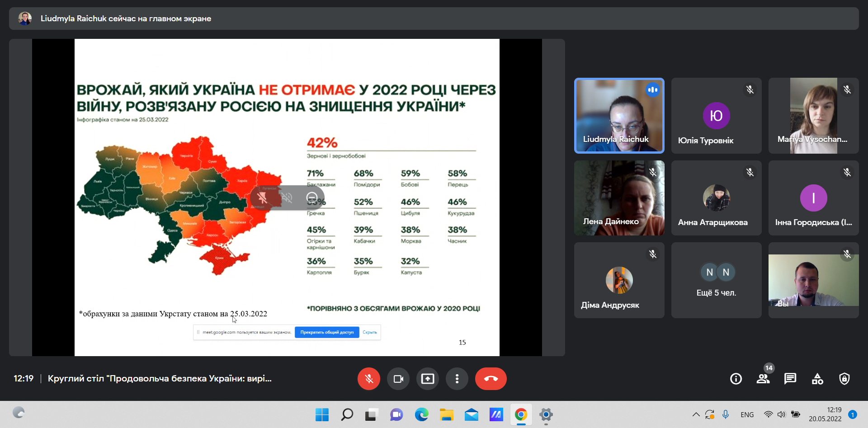
Task: Expand the "Ещё 5 чел." participants tile
Action: pyautogui.click(x=716, y=280)
